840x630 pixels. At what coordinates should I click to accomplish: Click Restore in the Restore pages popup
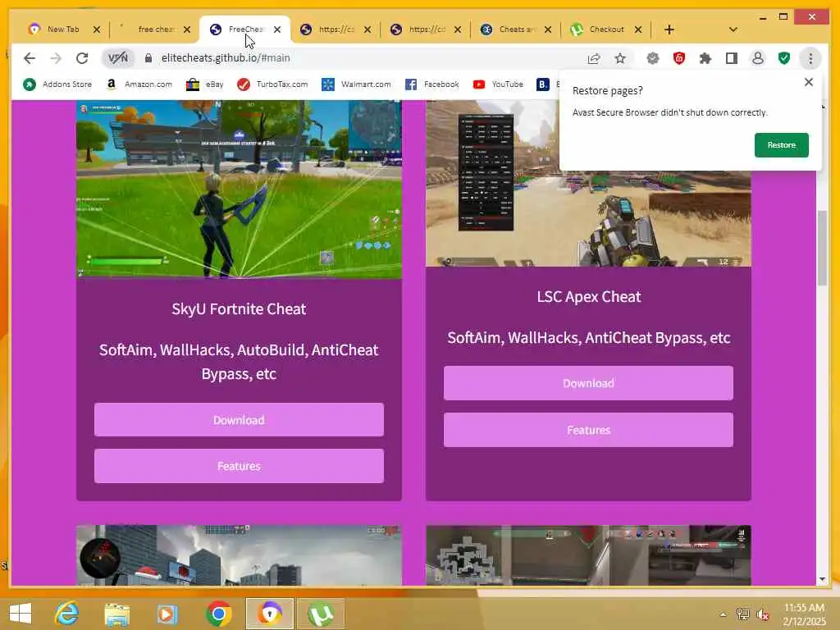781,145
